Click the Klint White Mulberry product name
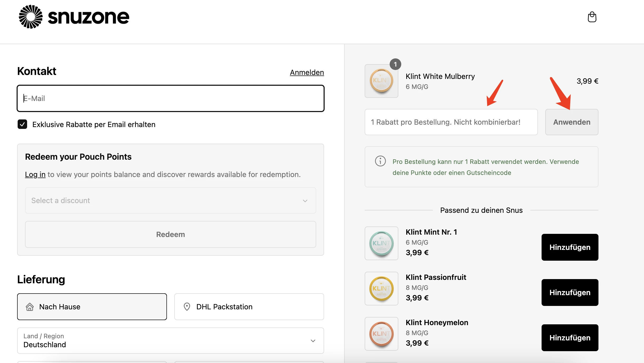The height and width of the screenshot is (363, 644). 440,76
